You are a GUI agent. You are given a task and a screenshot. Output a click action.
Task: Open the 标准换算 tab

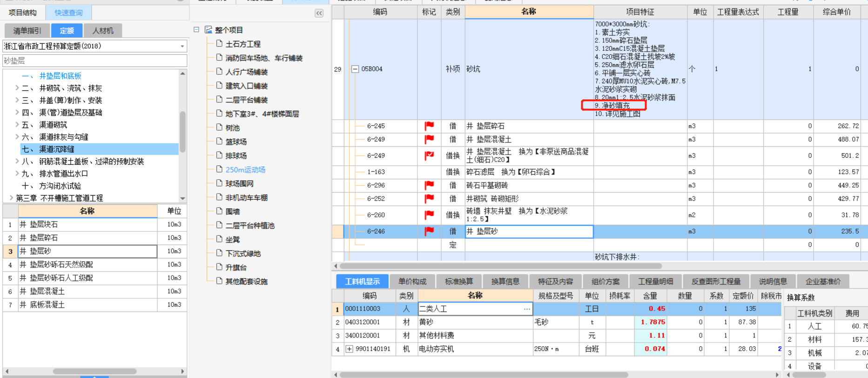pyautogui.click(x=459, y=281)
